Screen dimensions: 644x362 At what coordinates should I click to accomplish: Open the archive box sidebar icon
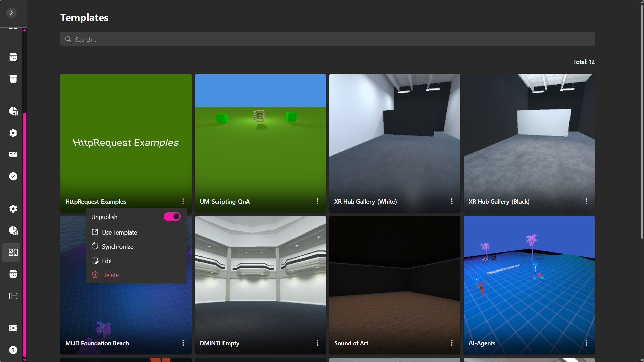pyautogui.click(x=13, y=79)
